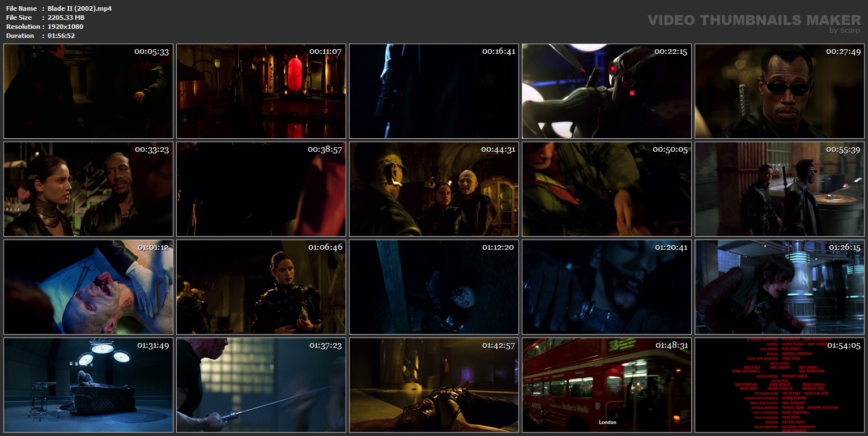Open the thumbnail stamped 01:12:20

434,287
